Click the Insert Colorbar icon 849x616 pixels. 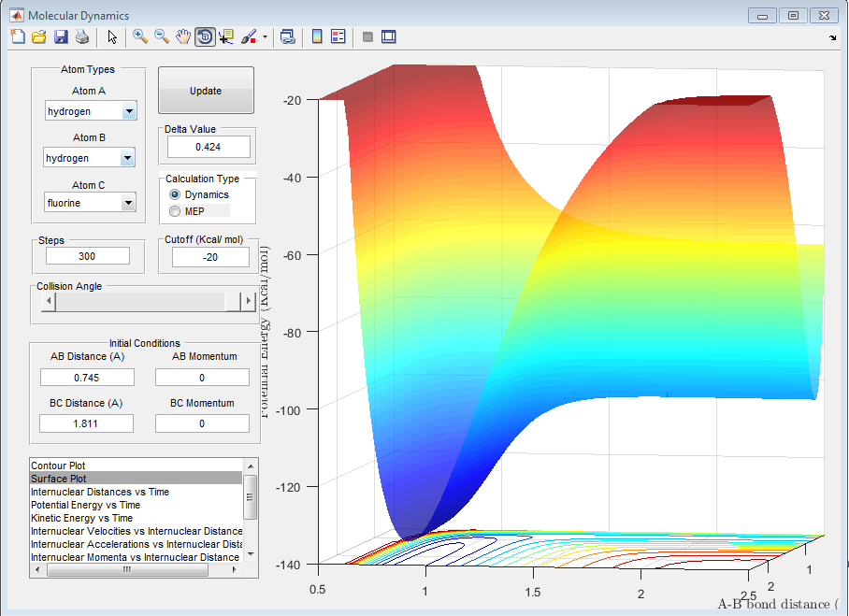click(x=317, y=37)
